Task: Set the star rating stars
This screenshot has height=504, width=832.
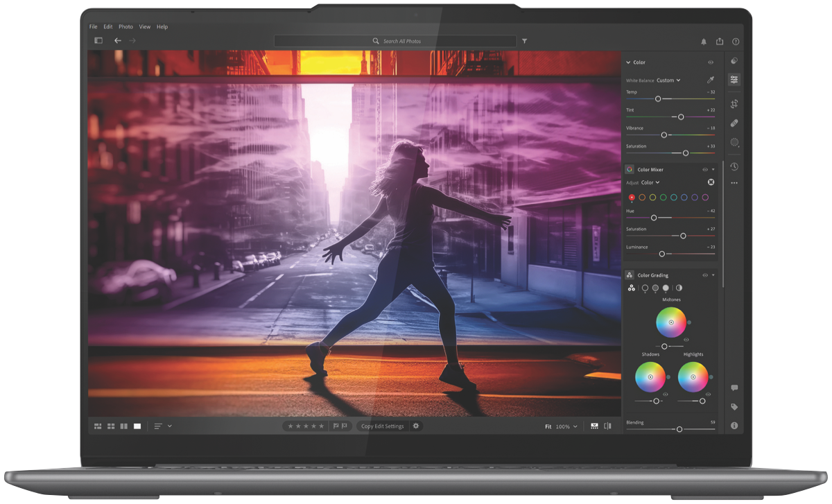Action: click(x=306, y=426)
